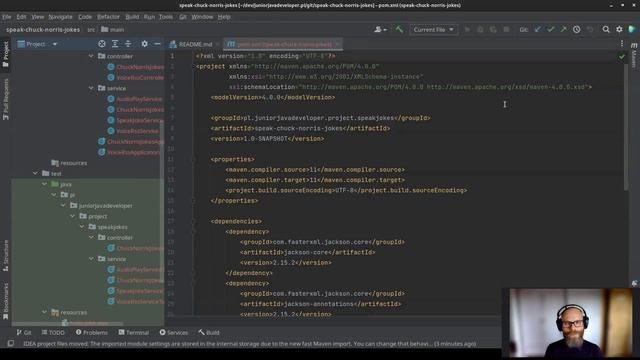This screenshot has height=360, width=640.
Task: Click the Run with Coverage icon
Action: click(493, 29)
